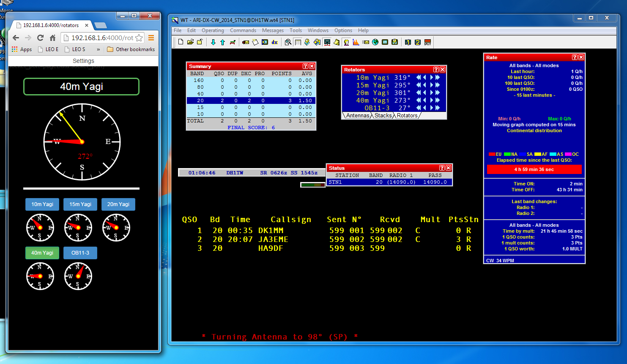Image resolution: width=627 pixels, height=364 pixels.
Task: Click the new file toolbar icon
Action: (x=181, y=42)
